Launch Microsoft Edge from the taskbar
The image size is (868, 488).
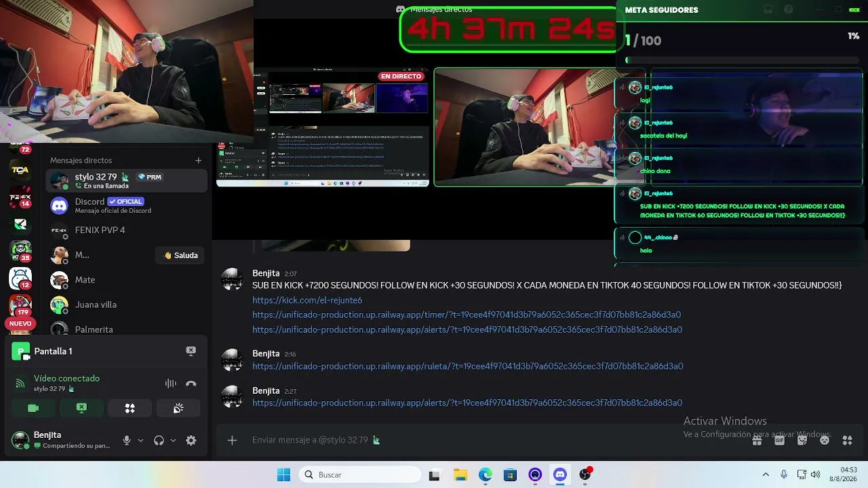point(486,474)
